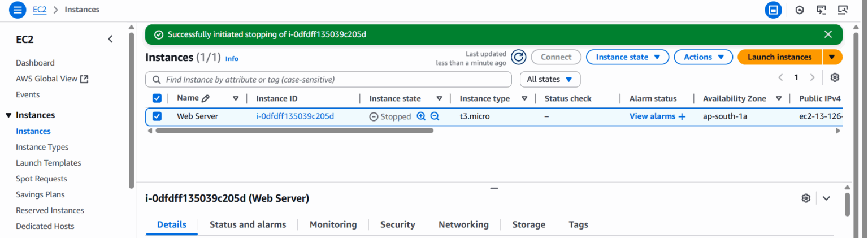868x238 pixels.
Task: Open Instance Types in sidebar
Action: [42, 147]
